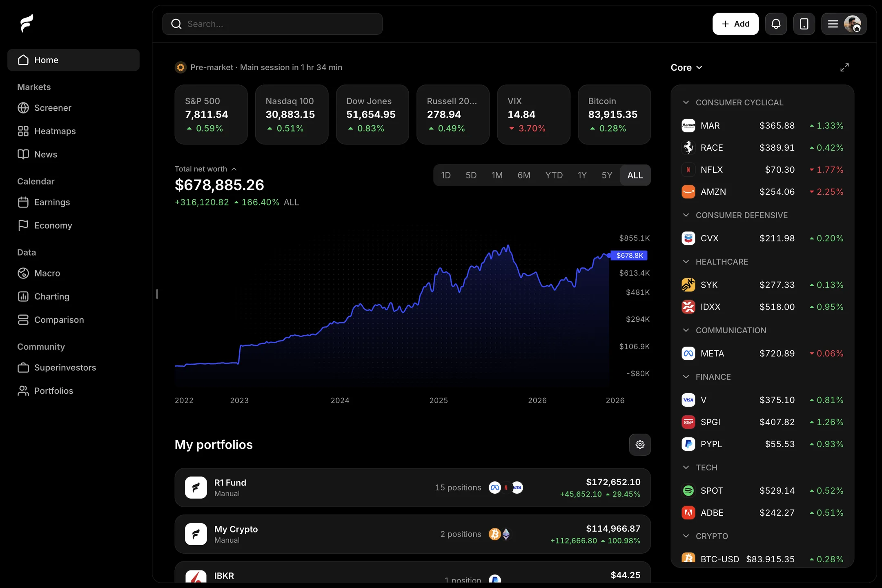Open the Bitcoin index card
The width and height of the screenshot is (882, 588).
pos(614,114)
